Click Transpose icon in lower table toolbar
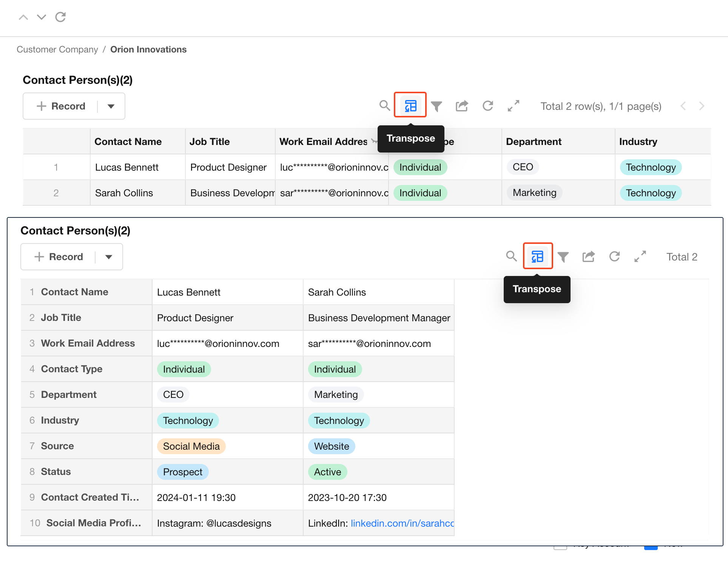Image resolution: width=728 pixels, height=561 pixels. click(x=537, y=256)
